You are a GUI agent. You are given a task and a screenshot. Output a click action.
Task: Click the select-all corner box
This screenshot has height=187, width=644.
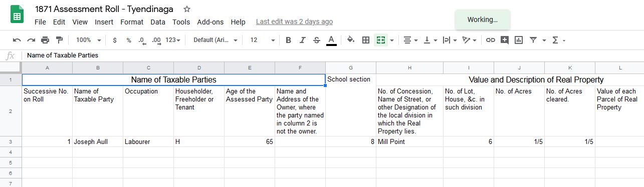pos(11,67)
